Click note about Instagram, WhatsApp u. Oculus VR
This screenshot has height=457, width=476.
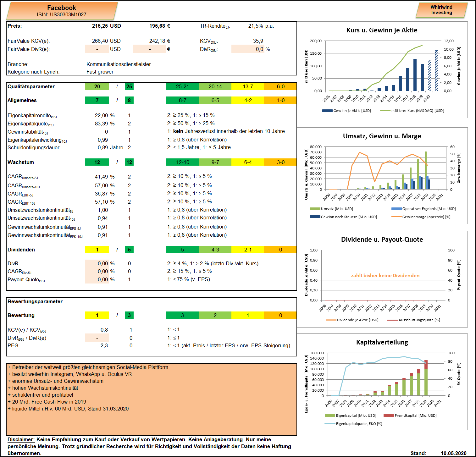[70, 374]
